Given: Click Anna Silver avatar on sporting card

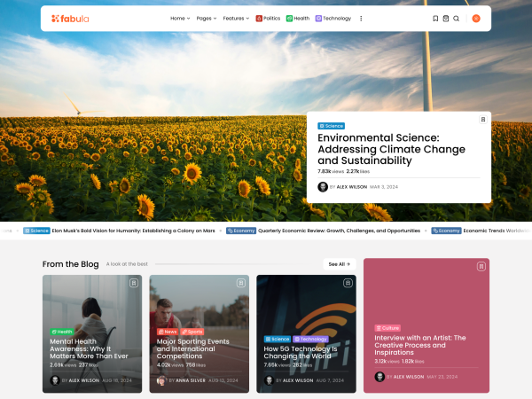Looking at the screenshot, I should (x=161, y=380).
